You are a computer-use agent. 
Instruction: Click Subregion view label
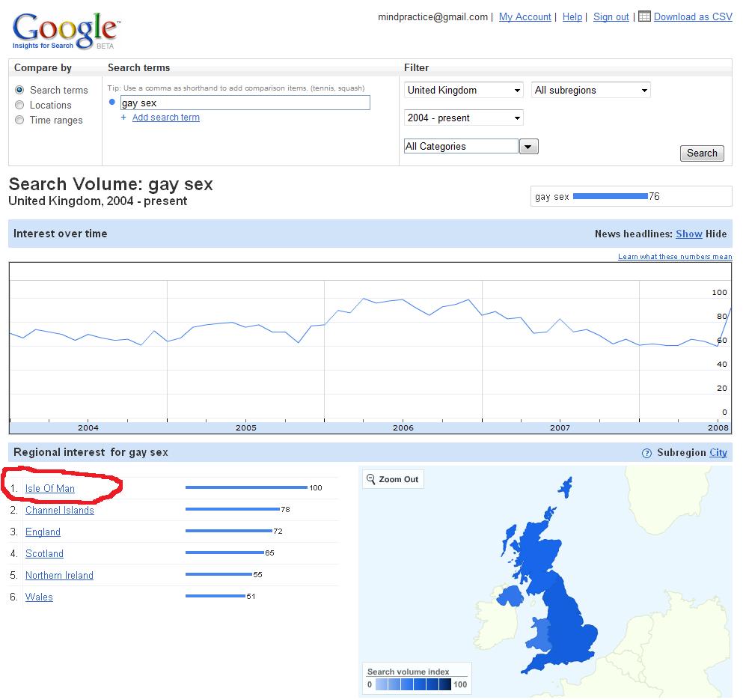coord(682,452)
